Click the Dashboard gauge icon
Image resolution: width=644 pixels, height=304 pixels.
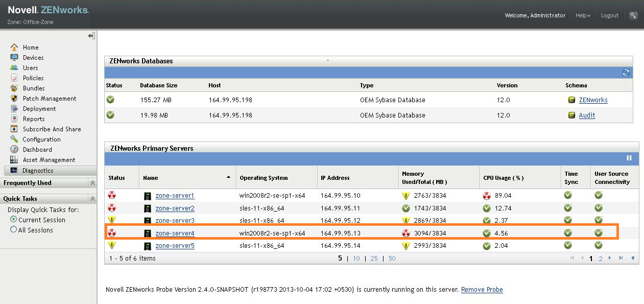pos(14,149)
